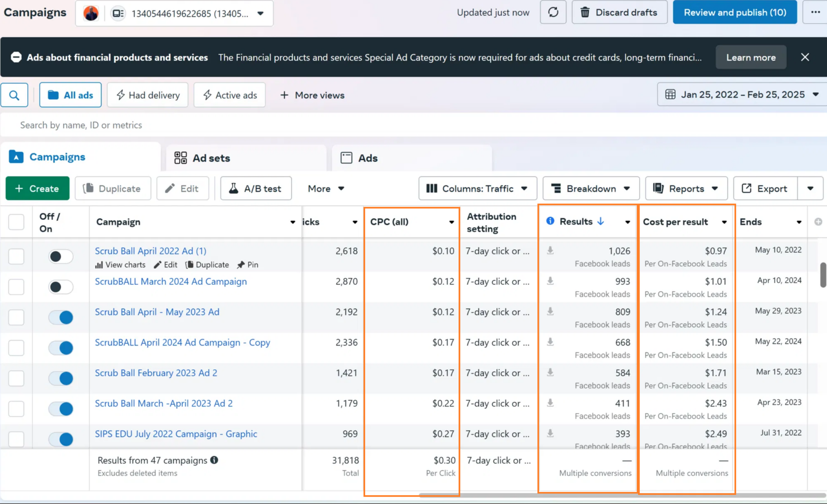Click the refresh data icon button
This screenshot has width=827, height=504.
pos(553,12)
